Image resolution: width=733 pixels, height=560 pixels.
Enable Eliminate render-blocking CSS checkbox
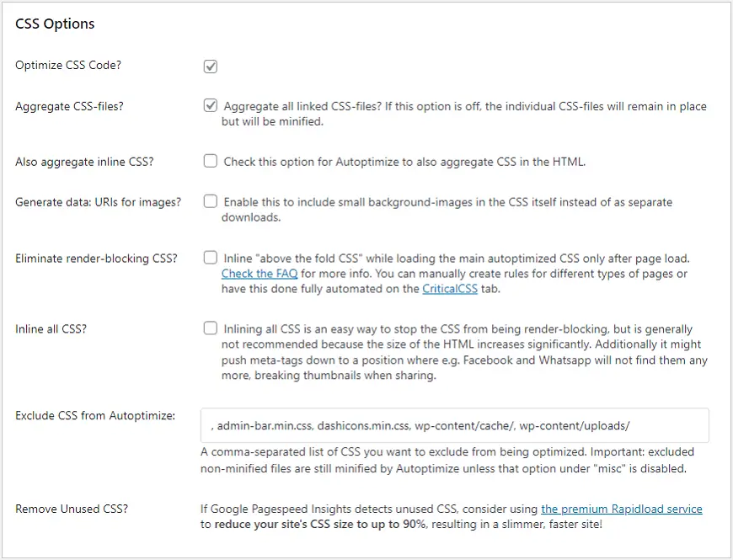211,258
